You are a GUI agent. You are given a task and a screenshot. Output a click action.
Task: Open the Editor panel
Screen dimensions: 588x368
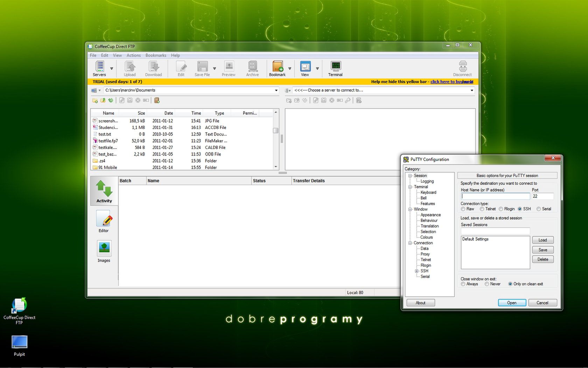[x=104, y=221]
